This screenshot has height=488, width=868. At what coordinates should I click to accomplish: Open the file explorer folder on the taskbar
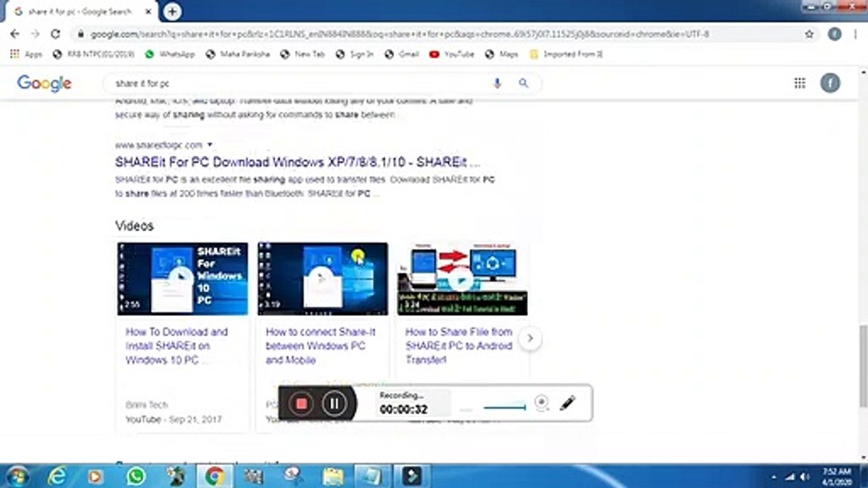pos(333,476)
